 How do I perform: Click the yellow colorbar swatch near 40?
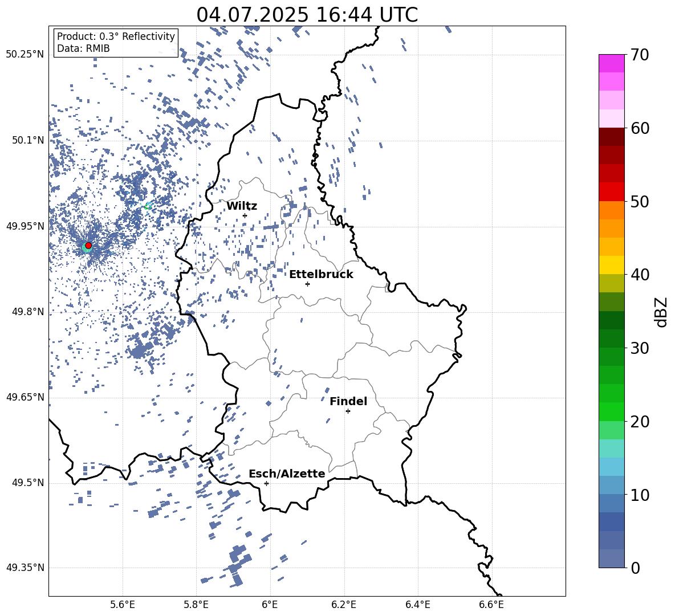611,265
